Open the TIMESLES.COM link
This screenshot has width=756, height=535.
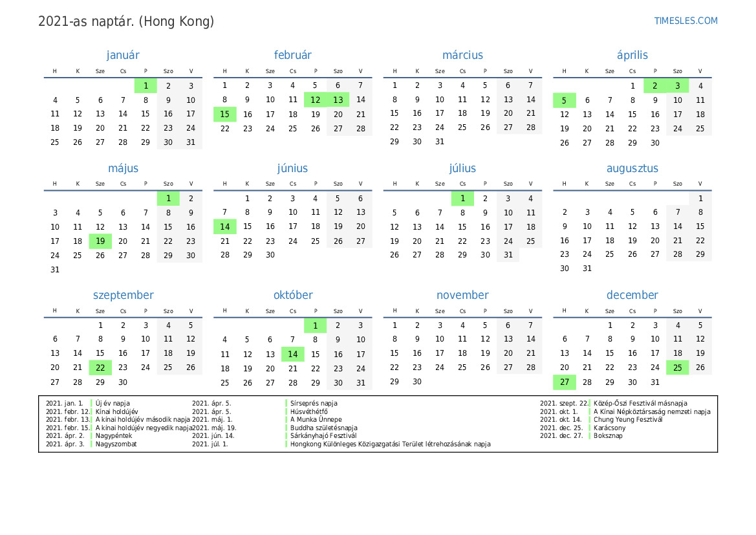[x=686, y=21]
